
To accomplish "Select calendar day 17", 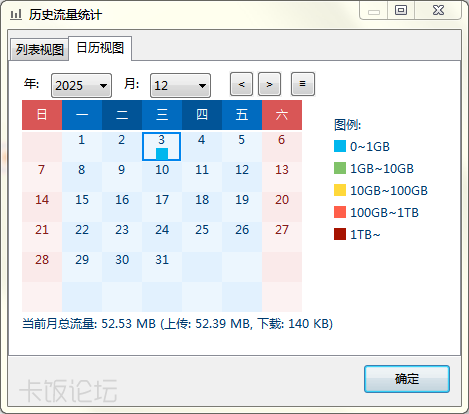I will 162,207.
